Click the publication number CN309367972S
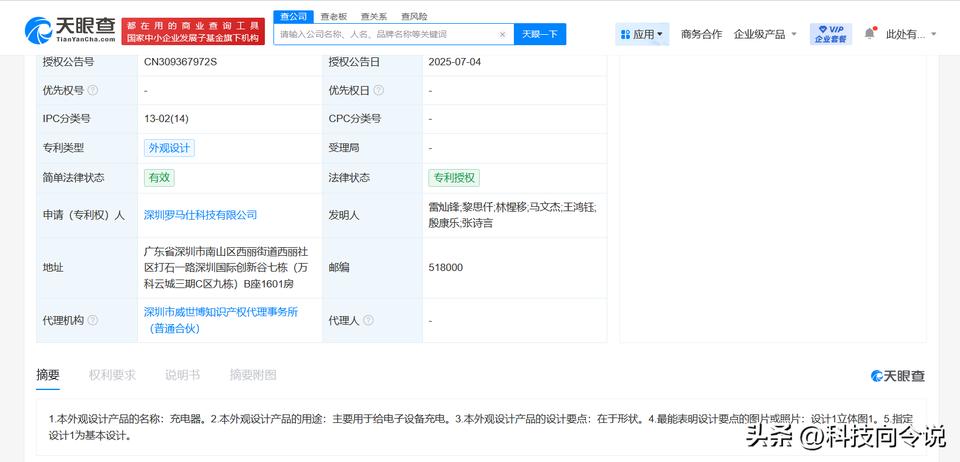 point(180,62)
